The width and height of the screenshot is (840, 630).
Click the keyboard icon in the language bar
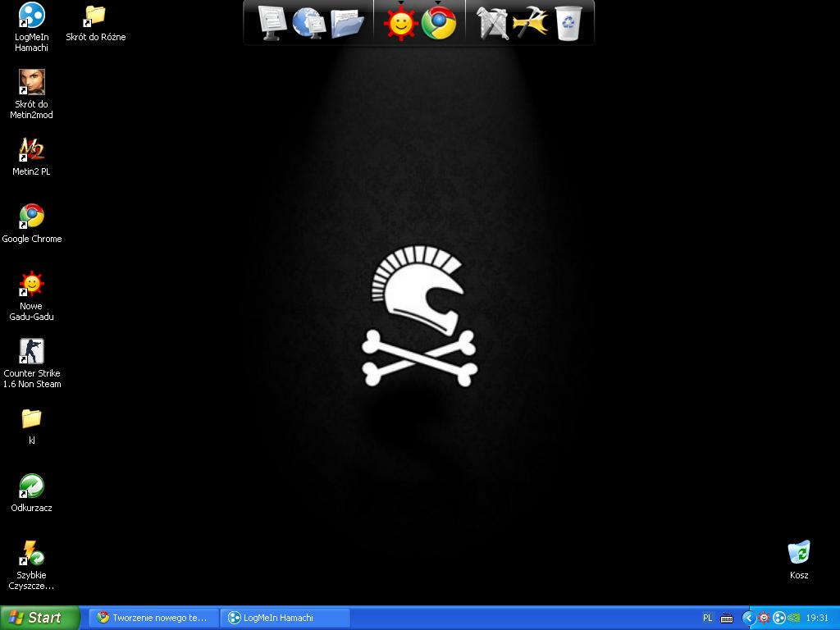tap(727, 619)
